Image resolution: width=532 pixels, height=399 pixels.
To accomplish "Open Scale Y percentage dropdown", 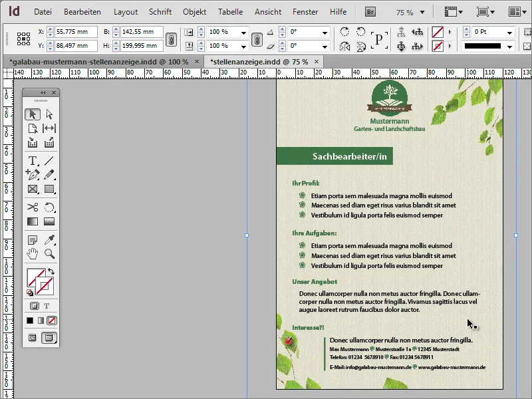I will coord(243,46).
